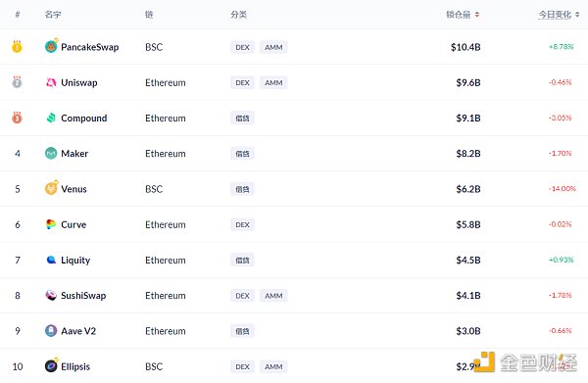The height and width of the screenshot is (383, 588).
Task: Click the Curve rainbow icon
Action: (51, 224)
